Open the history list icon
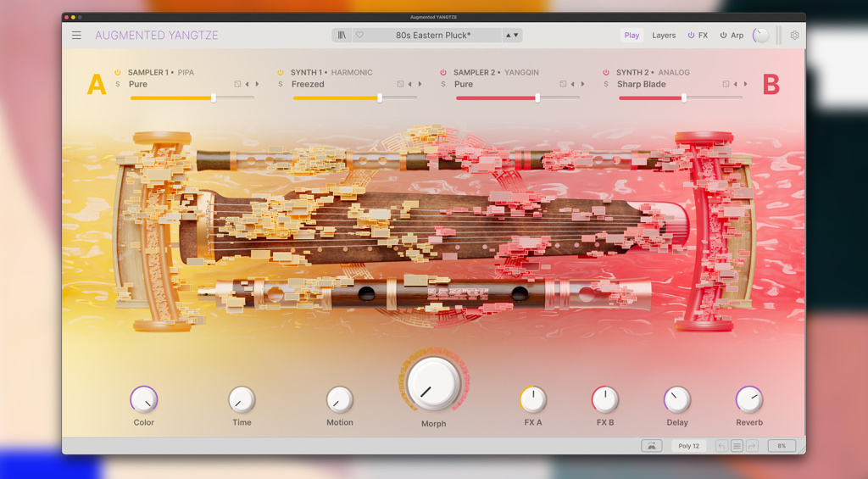 [737, 446]
